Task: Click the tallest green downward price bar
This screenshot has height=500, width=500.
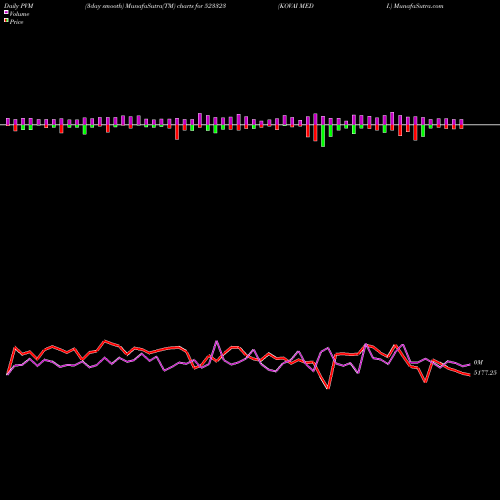Action: [323, 136]
